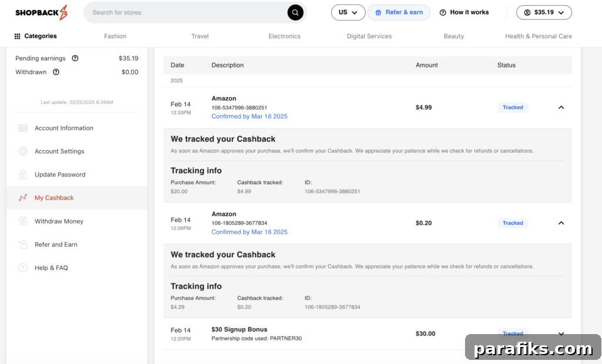Open the Digital Services category
The width and height of the screenshot is (602, 364).
(369, 36)
